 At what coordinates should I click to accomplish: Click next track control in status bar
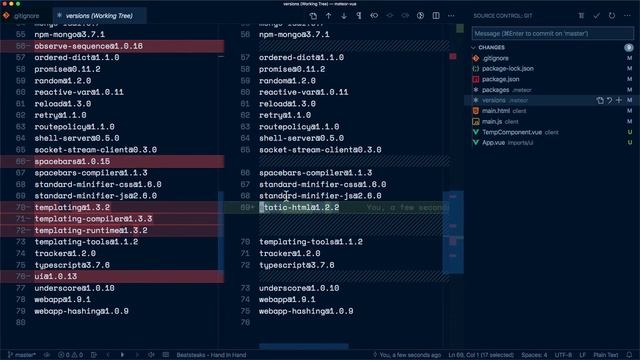[137, 355]
